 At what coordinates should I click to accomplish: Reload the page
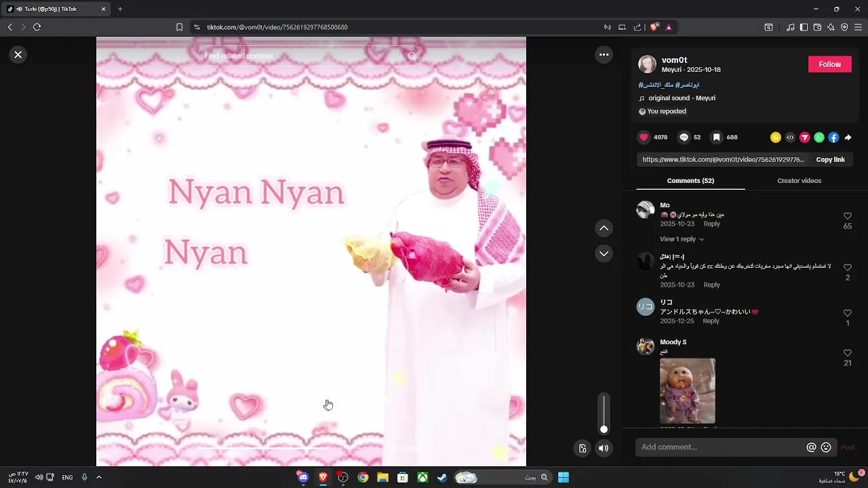[37, 27]
